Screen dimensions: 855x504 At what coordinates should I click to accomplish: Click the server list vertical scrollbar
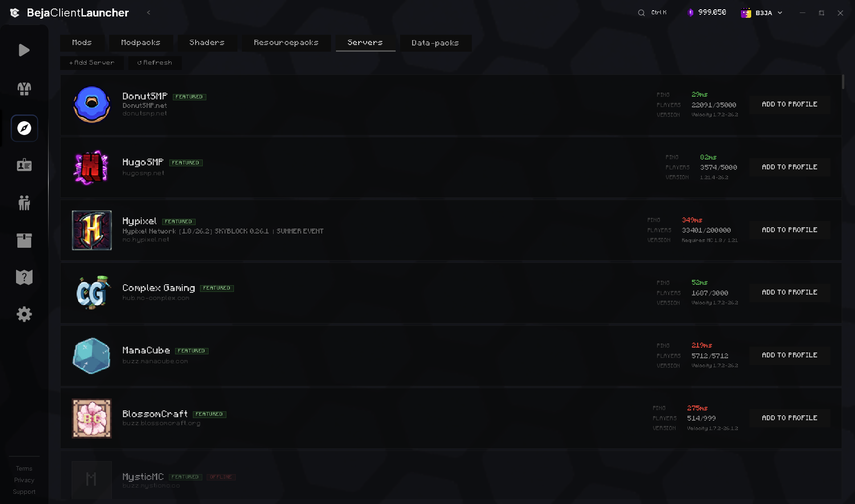click(x=843, y=82)
